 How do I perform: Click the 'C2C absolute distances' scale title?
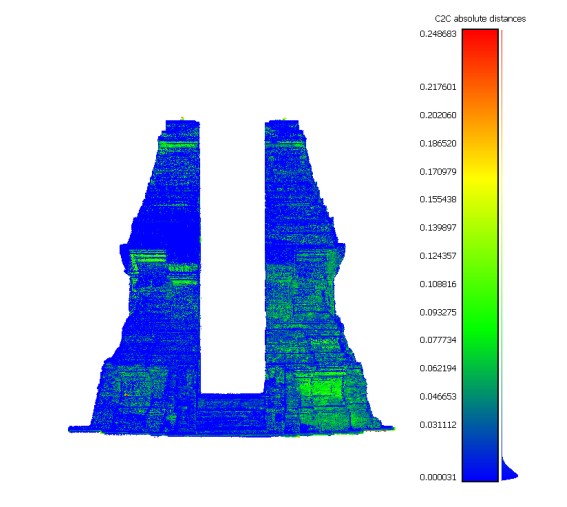click(480, 19)
